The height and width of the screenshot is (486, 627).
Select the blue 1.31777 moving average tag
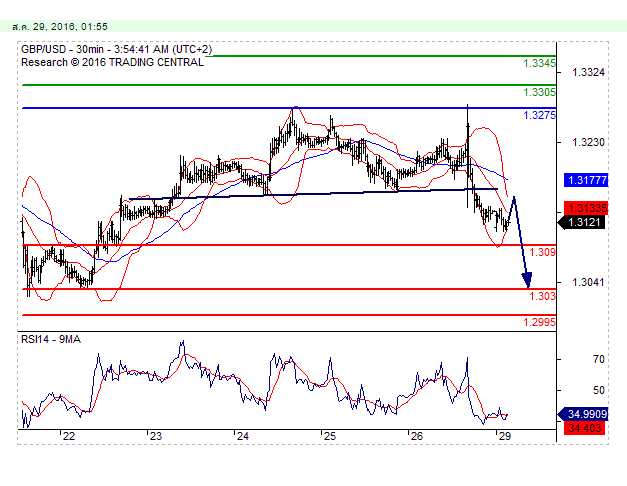point(586,180)
